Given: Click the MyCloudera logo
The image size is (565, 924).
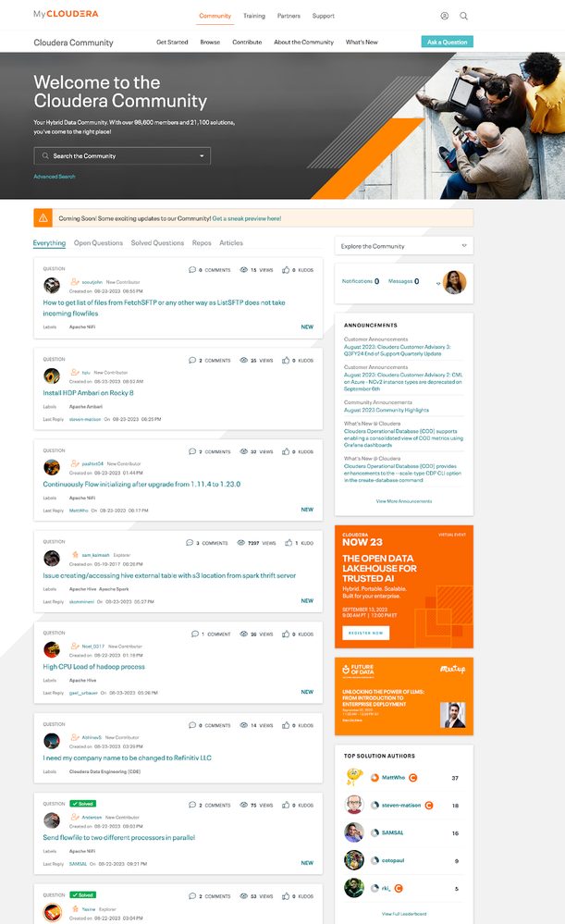Looking at the screenshot, I should coord(66,14).
